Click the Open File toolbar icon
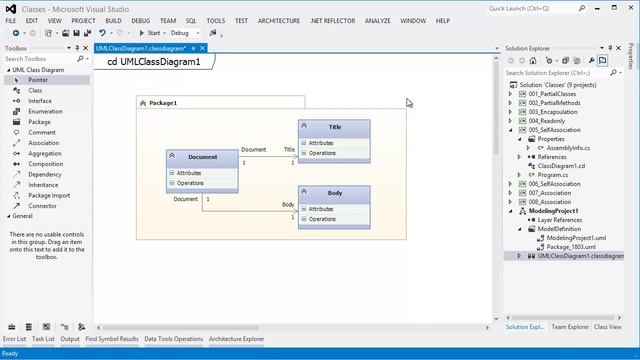 pyautogui.click(x=65, y=33)
